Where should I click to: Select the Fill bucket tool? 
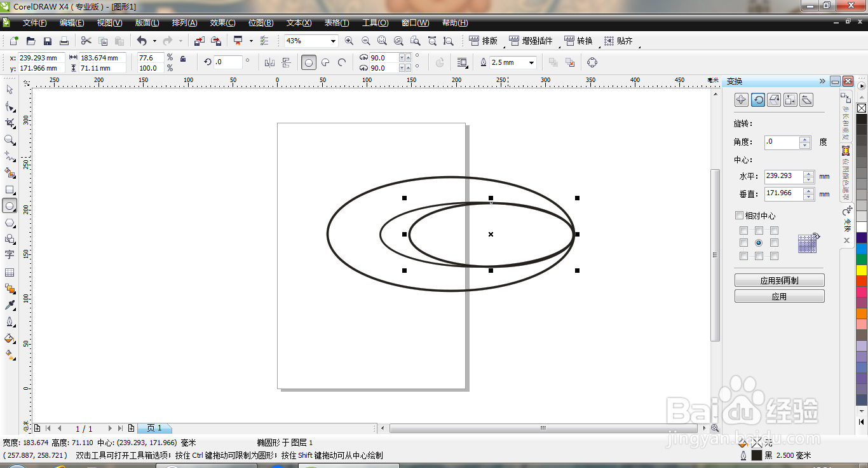10,338
